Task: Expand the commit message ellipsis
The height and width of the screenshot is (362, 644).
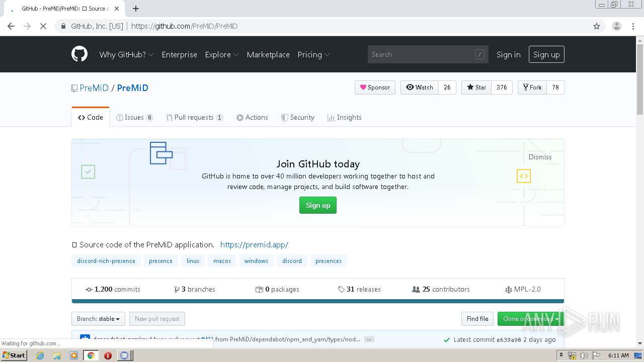Action: click(x=369, y=339)
